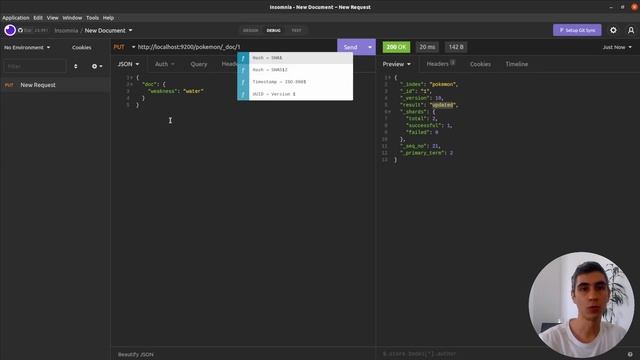Click the response filter help icon
Screen dimensions: 640x360
[x=630, y=354]
